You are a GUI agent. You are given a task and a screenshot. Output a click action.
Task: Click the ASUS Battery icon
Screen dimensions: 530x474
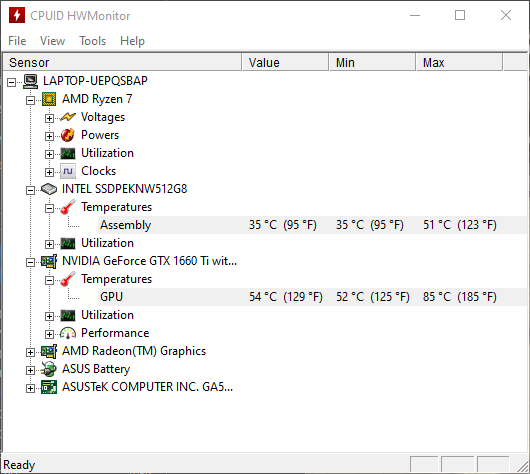pyautogui.click(x=49, y=369)
